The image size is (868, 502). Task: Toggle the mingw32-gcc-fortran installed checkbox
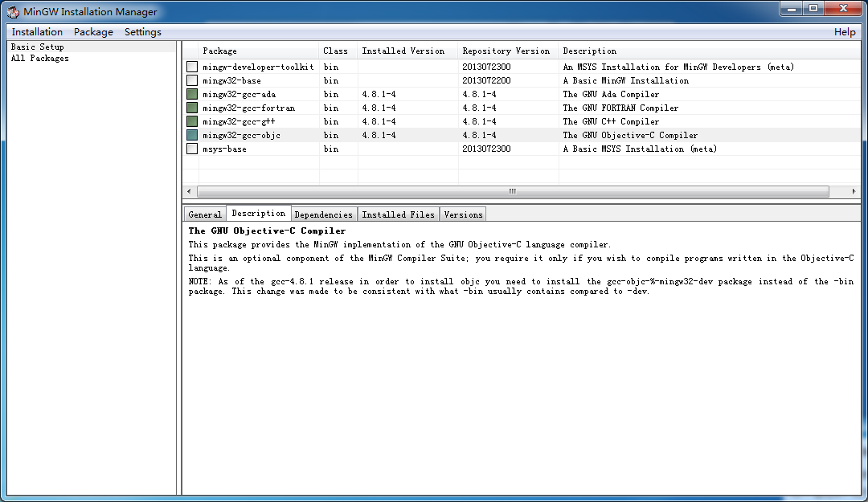pos(192,108)
